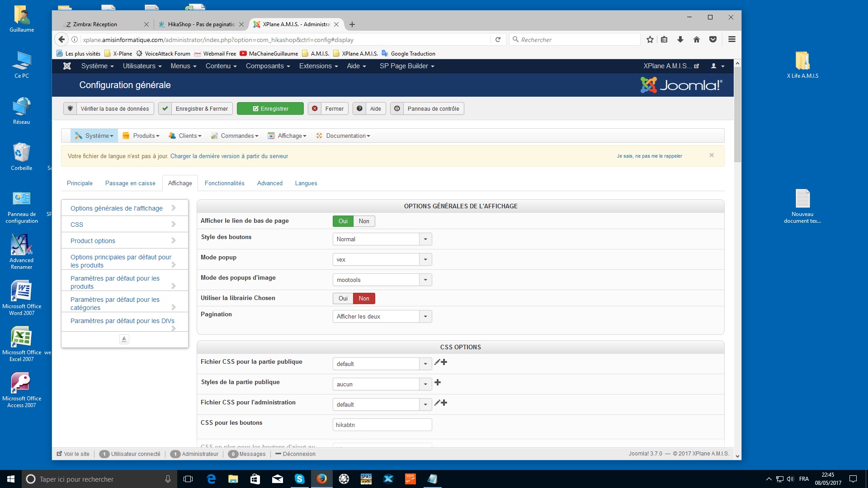Viewport: 868px width, 488px height.
Task: Click the bookmark star icon in the Firefox toolbar
Action: click(x=650, y=40)
